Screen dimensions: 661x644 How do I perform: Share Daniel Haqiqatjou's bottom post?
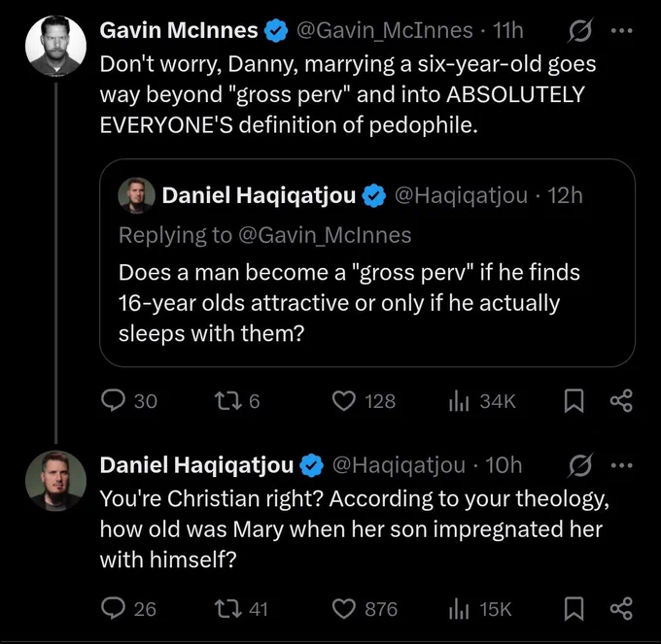621,609
